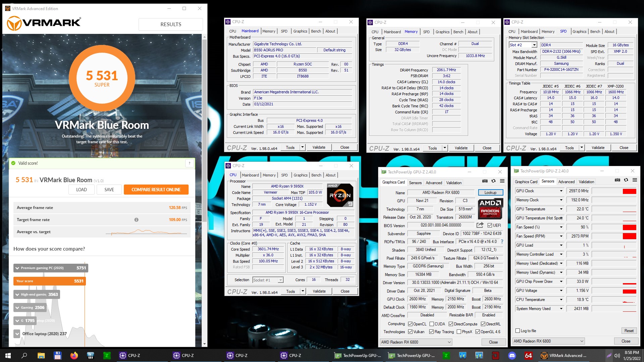Click the refresh icon in left GPU-Z window
This screenshot has width=644, height=362.
493,181
